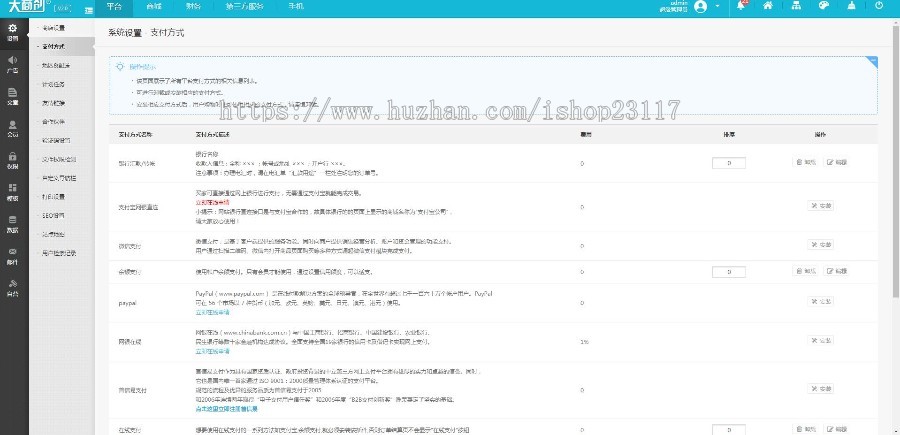Edit the balance payment (余额支付) method
This screenshot has height=435, width=900.
[836, 271]
